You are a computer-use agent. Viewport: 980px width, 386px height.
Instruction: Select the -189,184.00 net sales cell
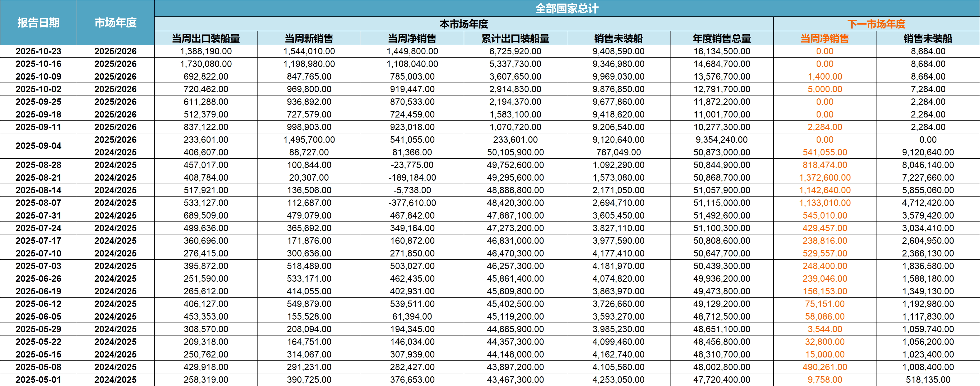coord(412,178)
